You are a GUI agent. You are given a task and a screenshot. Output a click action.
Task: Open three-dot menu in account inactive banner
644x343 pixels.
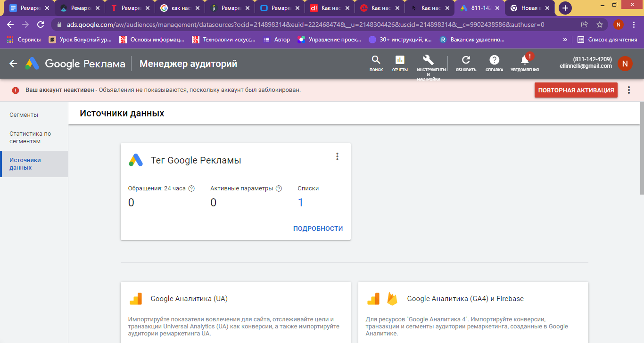[x=629, y=90]
